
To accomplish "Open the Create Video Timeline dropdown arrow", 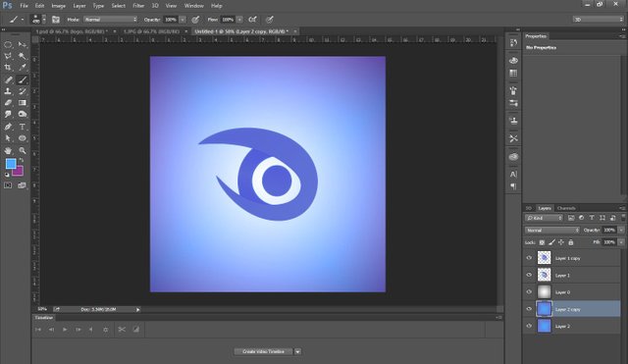I will click(297, 351).
